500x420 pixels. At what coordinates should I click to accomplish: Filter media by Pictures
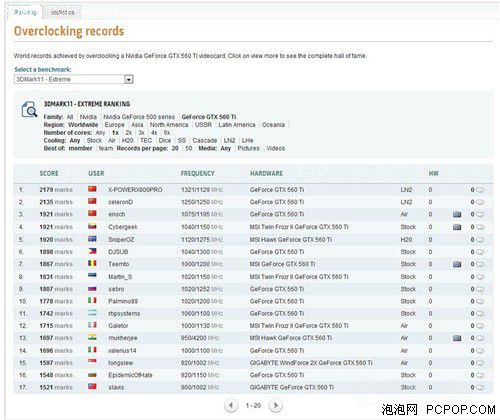click(x=248, y=148)
